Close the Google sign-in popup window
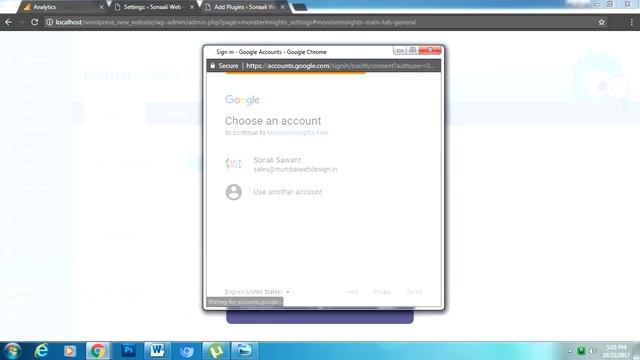This screenshot has width=640, height=360. tap(430, 50)
